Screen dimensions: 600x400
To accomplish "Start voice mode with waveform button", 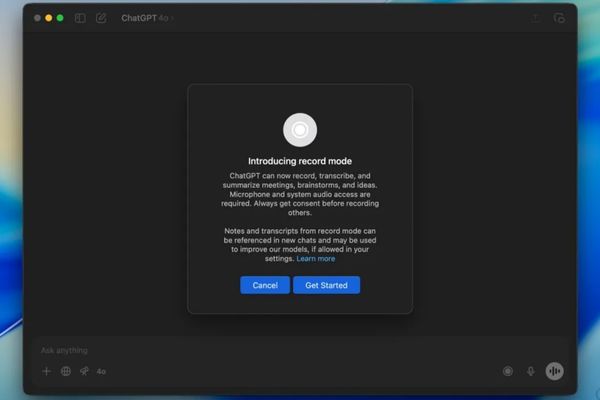I will click(x=555, y=371).
